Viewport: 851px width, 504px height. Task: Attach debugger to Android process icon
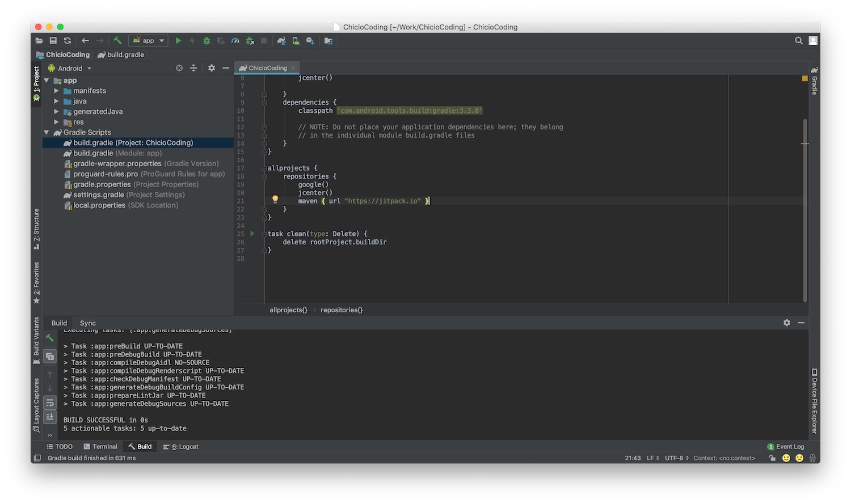pyautogui.click(x=250, y=41)
